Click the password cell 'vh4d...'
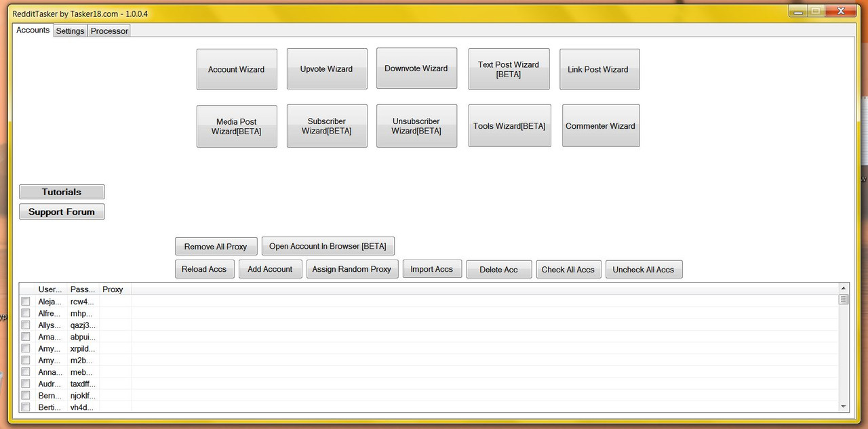 [82, 407]
